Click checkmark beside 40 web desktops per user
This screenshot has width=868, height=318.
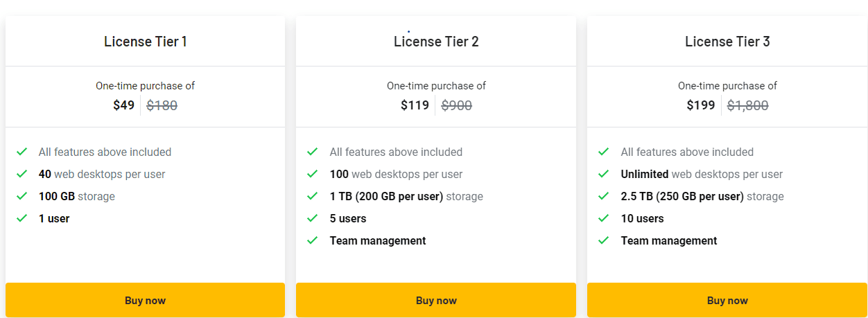coord(21,174)
